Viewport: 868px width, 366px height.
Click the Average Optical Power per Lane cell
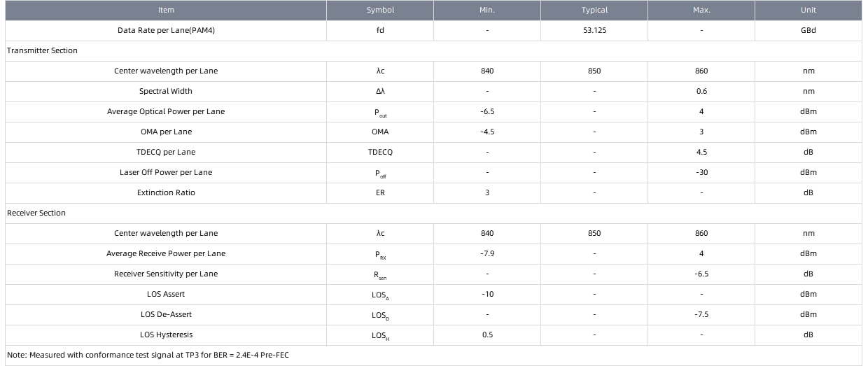(x=166, y=112)
